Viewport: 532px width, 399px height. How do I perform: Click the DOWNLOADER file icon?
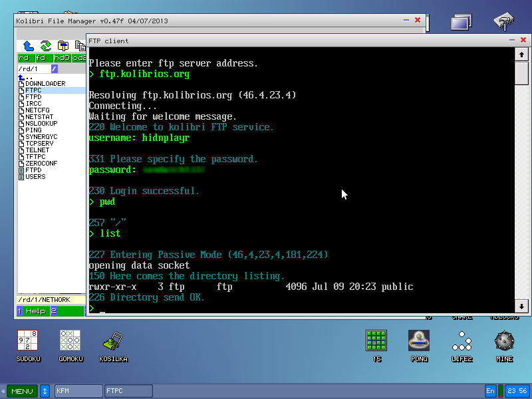click(21, 84)
